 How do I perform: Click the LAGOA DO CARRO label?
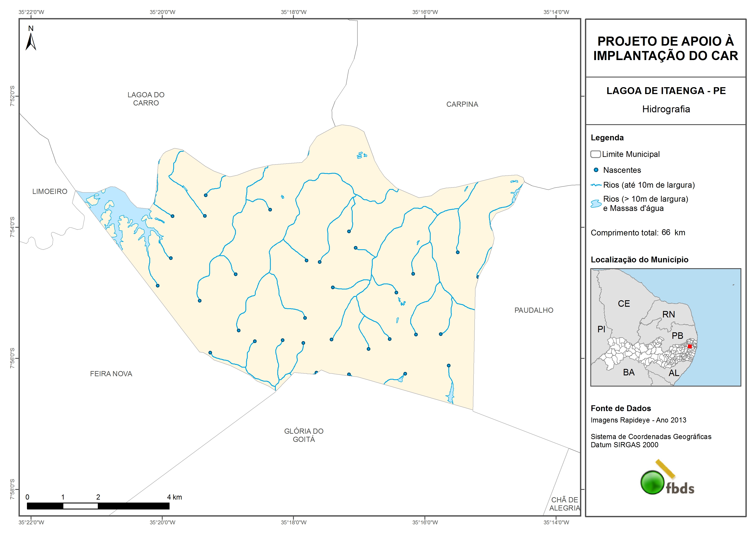tap(146, 99)
